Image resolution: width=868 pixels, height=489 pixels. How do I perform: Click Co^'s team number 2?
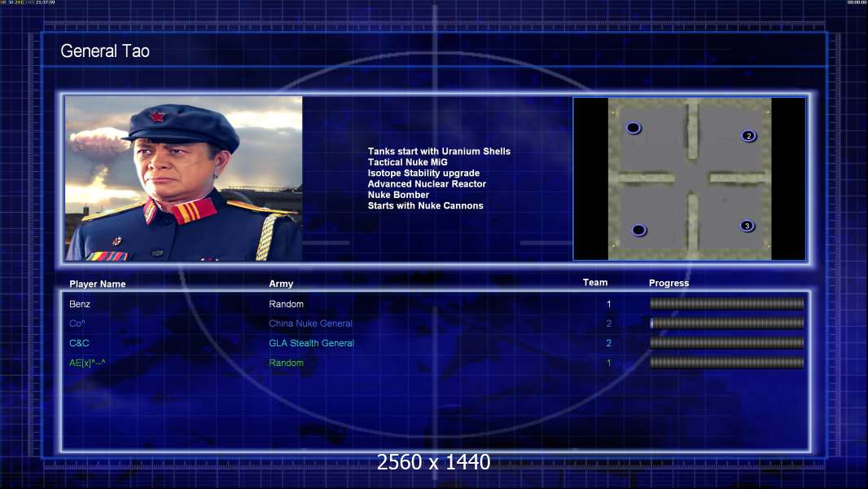coord(608,324)
